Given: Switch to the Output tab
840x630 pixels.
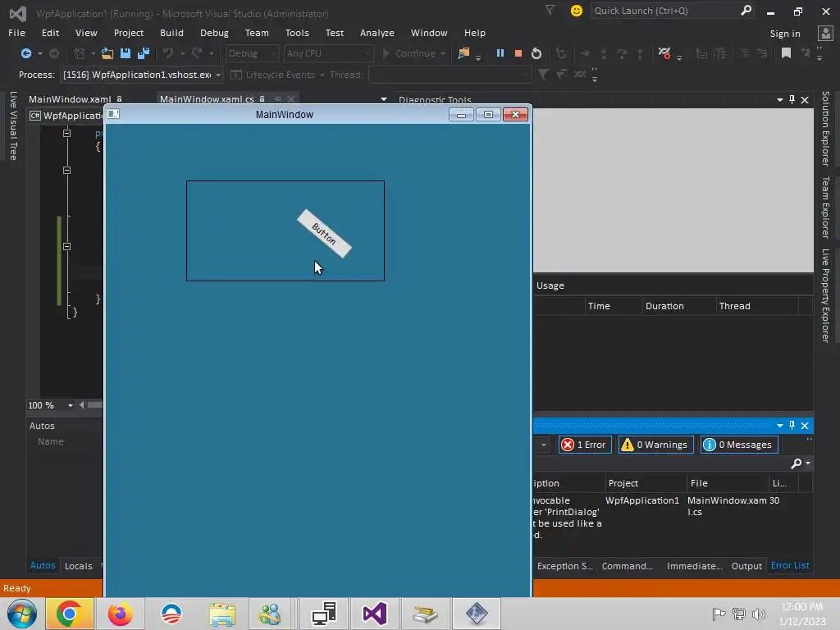Looking at the screenshot, I should click(x=746, y=566).
